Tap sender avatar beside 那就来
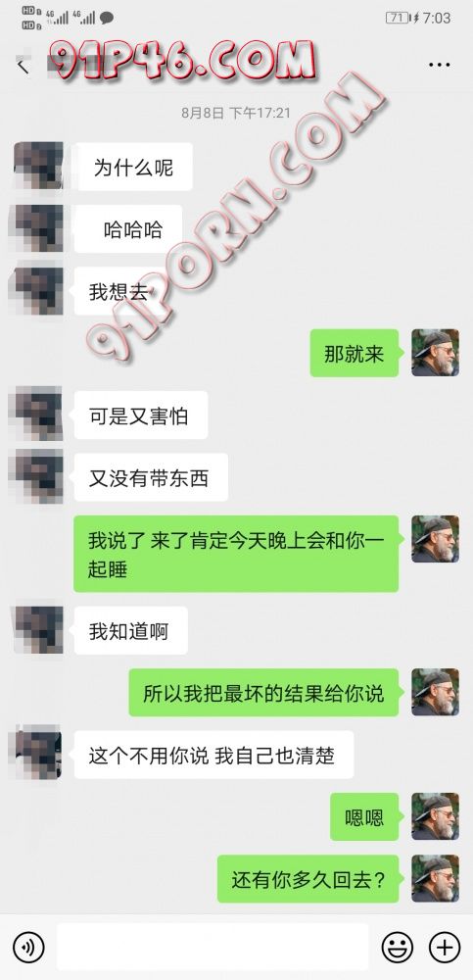Viewport: 473px width, 980px height. [x=435, y=353]
